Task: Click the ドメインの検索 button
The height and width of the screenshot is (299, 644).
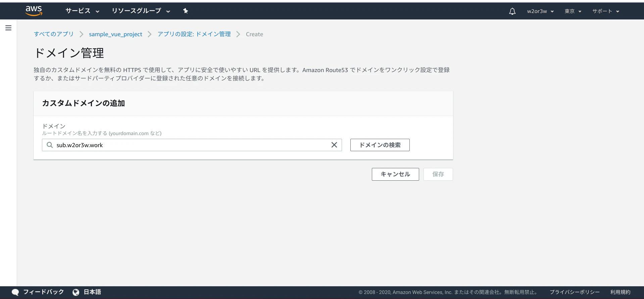Action: [x=380, y=145]
